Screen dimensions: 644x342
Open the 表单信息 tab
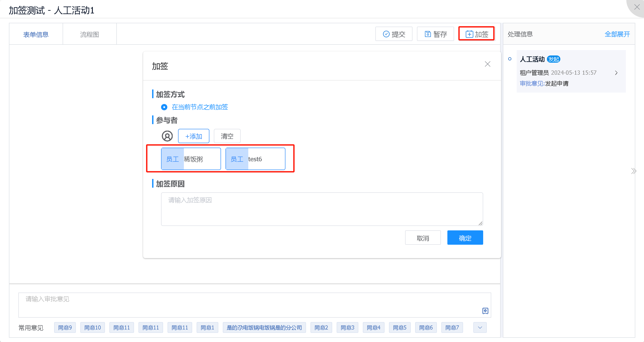coord(36,34)
